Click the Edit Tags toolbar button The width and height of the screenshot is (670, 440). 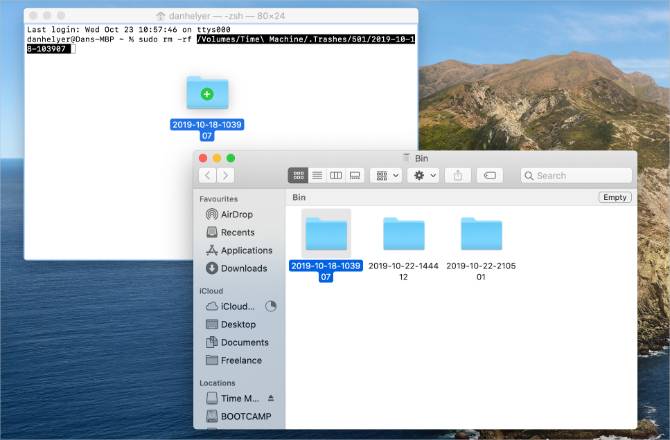point(489,175)
